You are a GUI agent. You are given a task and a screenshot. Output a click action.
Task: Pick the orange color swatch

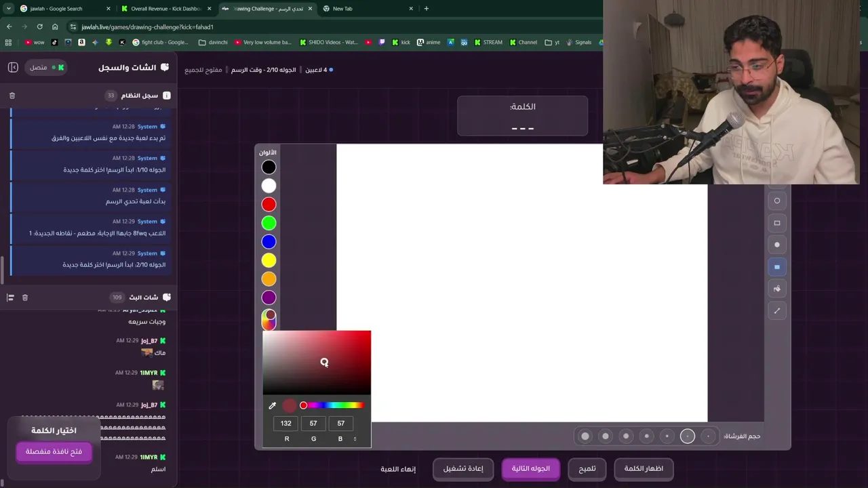(269, 279)
